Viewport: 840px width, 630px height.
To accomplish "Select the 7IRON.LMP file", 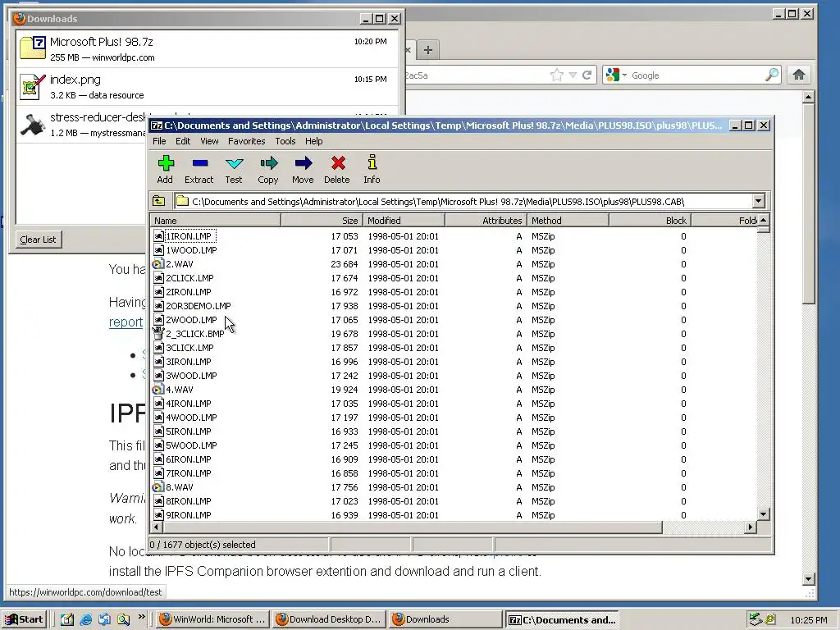I will [189, 473].
